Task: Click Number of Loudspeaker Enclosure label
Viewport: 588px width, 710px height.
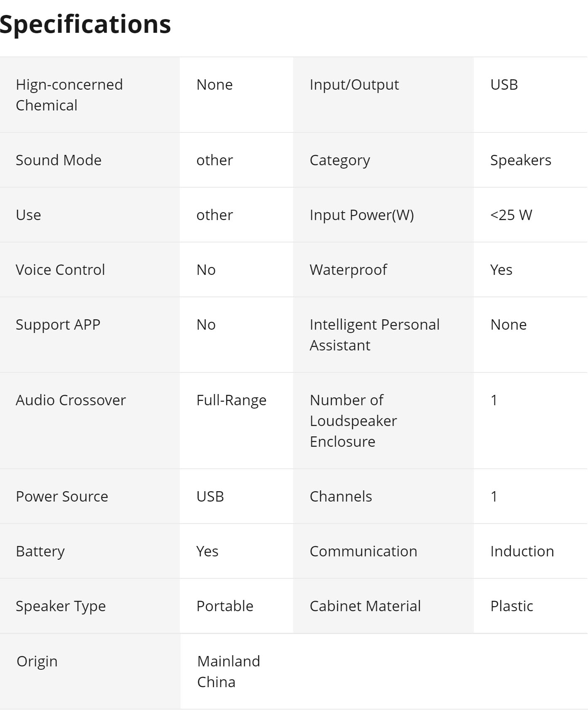Action: tap(353, 421)
